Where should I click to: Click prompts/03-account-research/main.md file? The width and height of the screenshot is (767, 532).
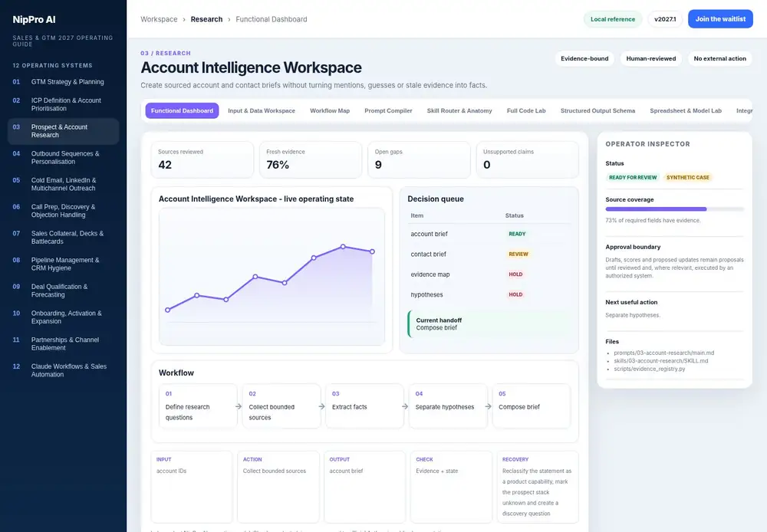(x=663, y=353)
